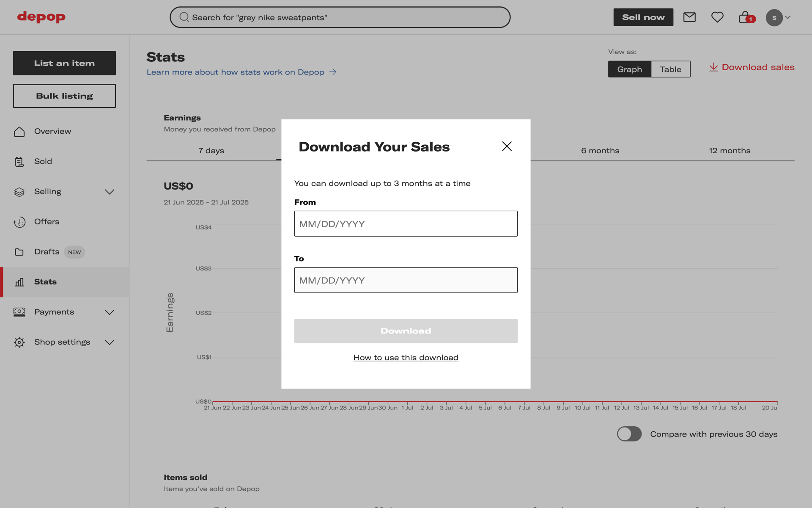Select the 7 days tab
Screen dimensions: 812x508
tap(211, 151)
